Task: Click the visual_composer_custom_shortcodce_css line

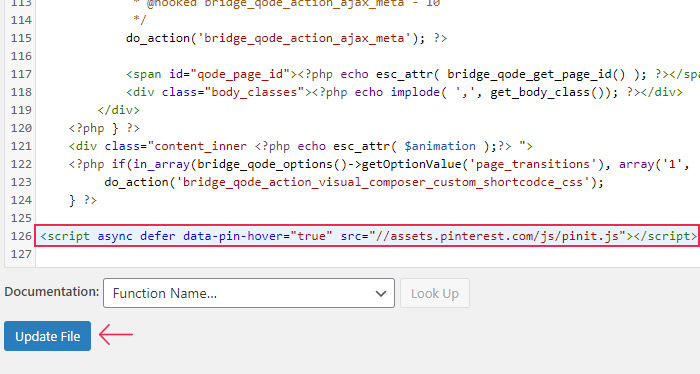Action: (x=354, y=182)
